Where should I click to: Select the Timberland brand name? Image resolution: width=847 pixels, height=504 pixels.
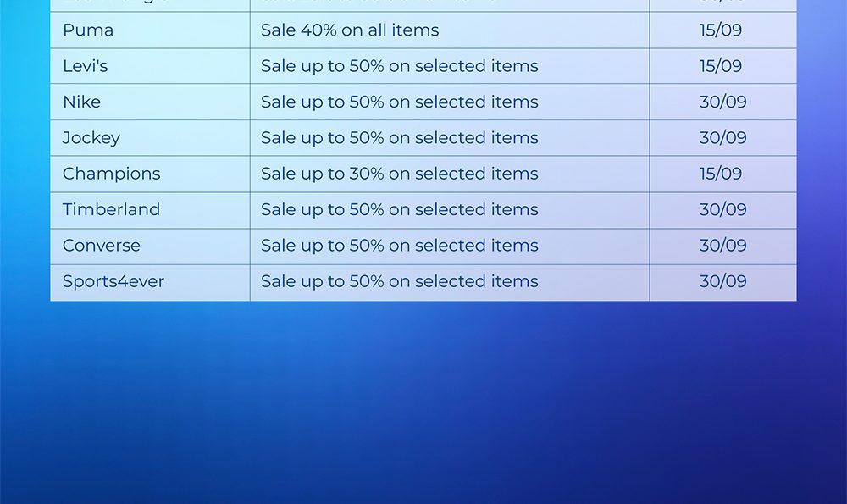coord(111,209)
